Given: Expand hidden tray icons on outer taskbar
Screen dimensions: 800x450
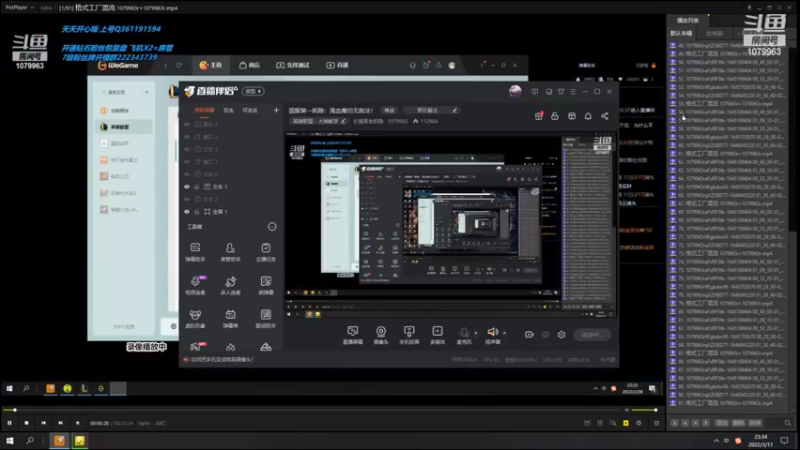Looking at the screenshot, I should (x=716, y=441).
